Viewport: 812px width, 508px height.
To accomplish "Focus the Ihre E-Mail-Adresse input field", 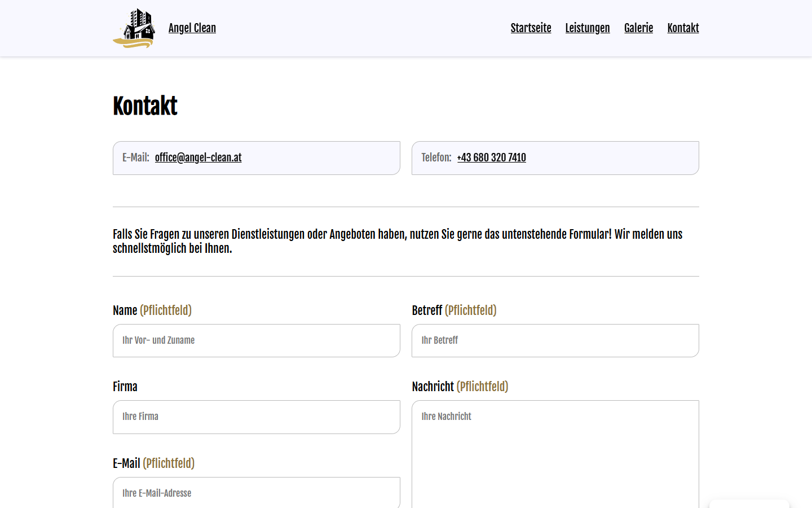I will pyautogui.click(x=257, y=493).
